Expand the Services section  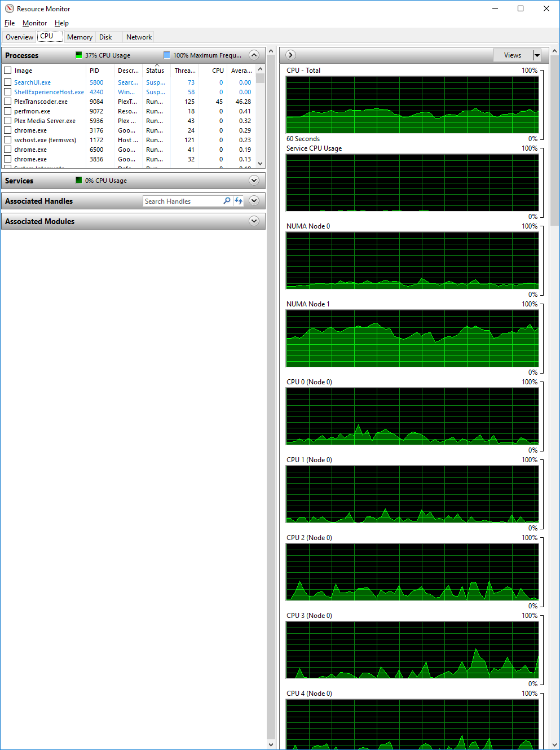tap(254, 180)
